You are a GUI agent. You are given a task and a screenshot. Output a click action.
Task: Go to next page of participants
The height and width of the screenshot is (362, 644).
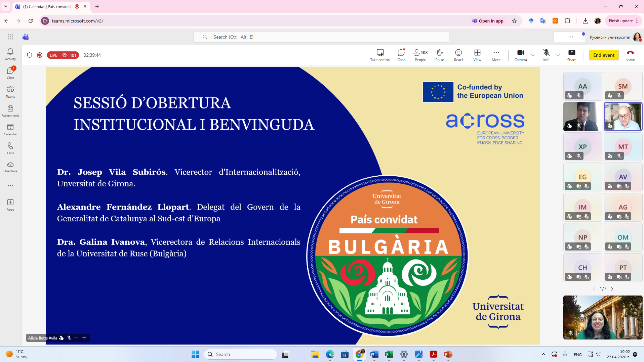(612, 289)
